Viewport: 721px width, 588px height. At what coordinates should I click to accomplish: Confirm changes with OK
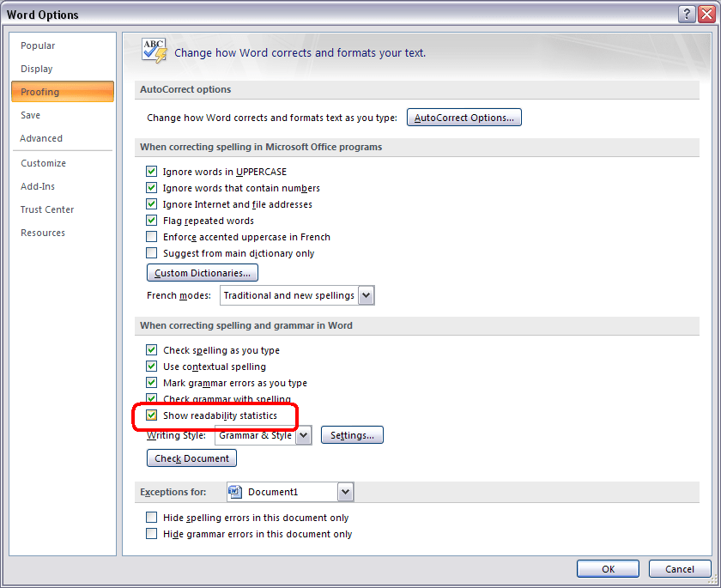[x=608, y=568]
